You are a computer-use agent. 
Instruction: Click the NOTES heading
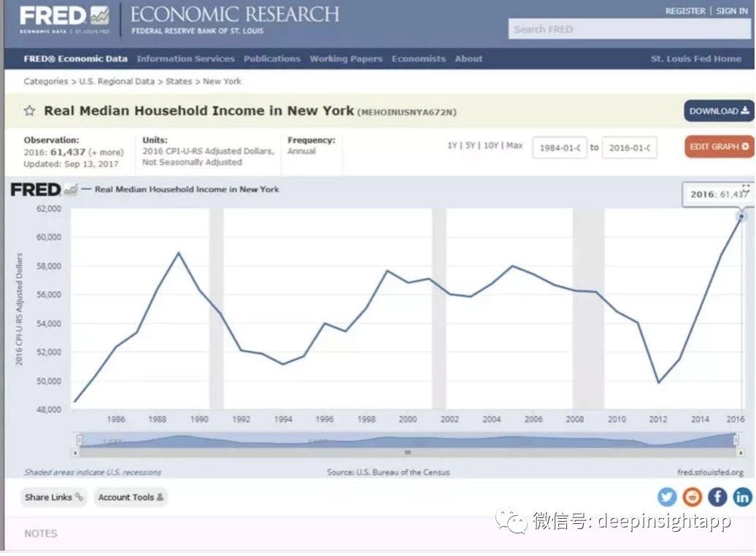41,533
